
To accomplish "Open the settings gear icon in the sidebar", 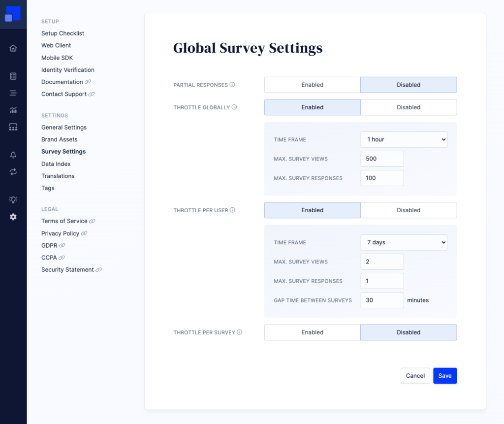I will click(13, 217).
